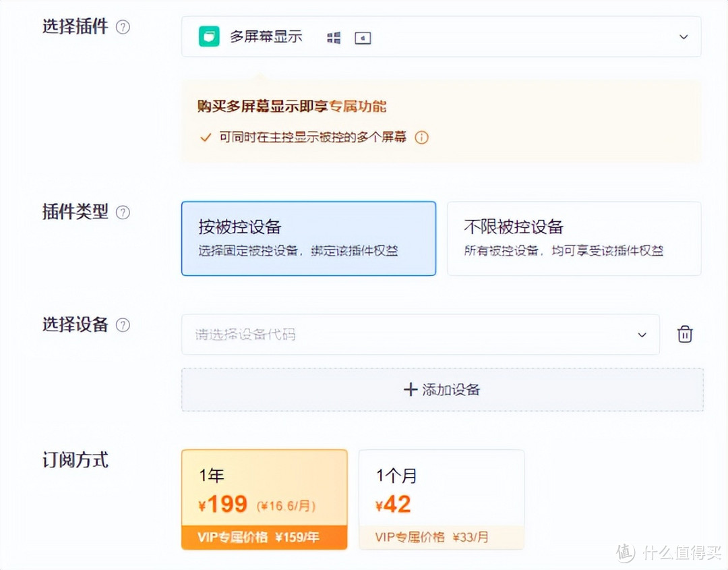Click the plugin dropdown chevron arrow
The image size is (728, 570).
point(684,36)
